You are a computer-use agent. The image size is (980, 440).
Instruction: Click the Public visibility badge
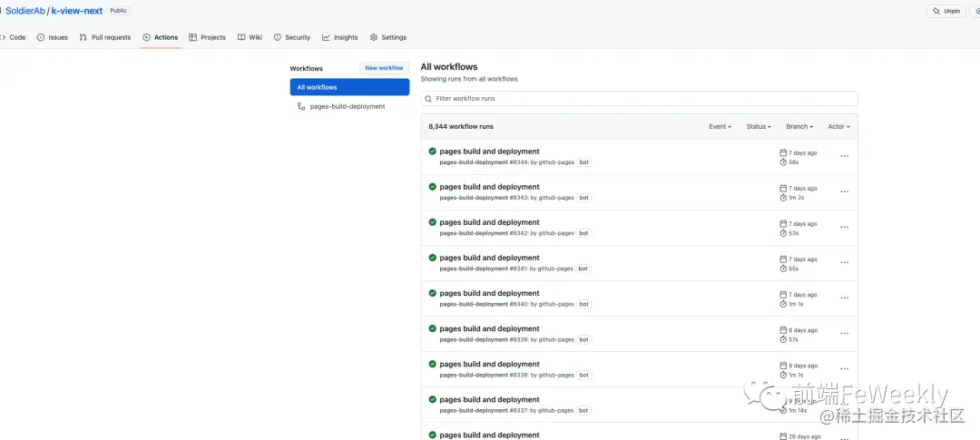(x=118, y=11)
